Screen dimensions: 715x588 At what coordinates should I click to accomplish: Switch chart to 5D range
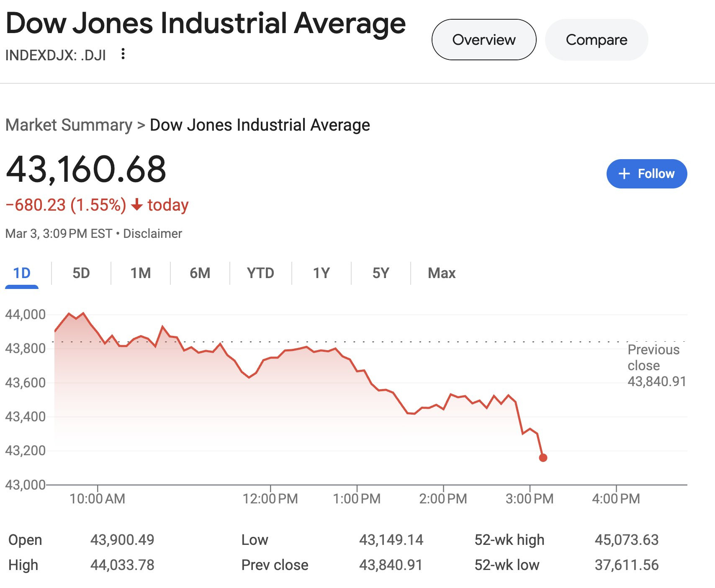pos(81,273)
